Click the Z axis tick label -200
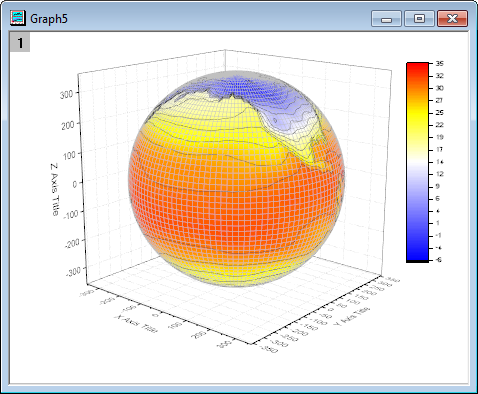 pyautogui.click(x=72, y=243)
